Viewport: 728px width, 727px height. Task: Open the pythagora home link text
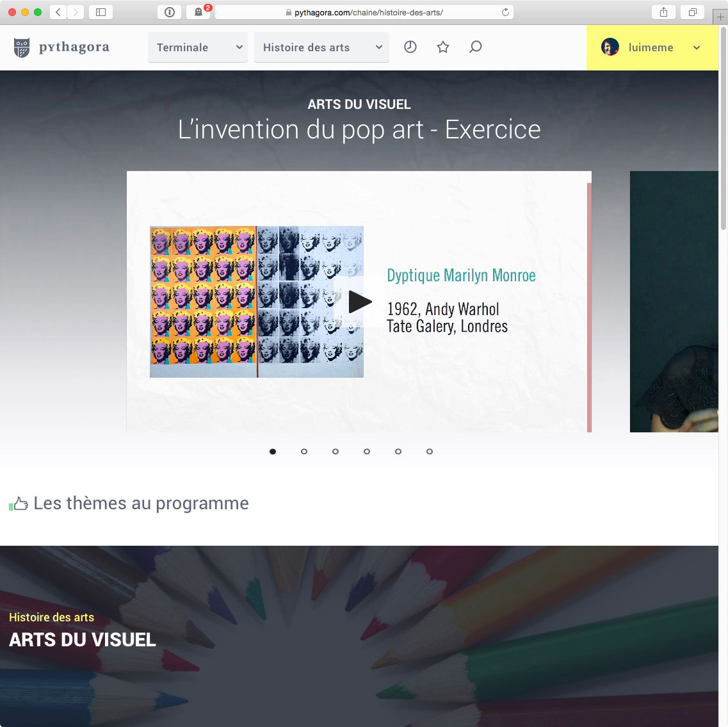pos(74,47)
